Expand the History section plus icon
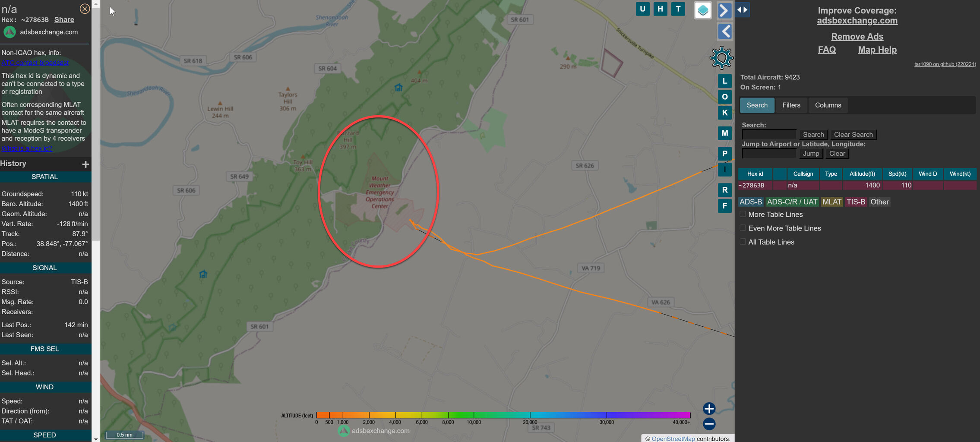 [x=85, y=164]
